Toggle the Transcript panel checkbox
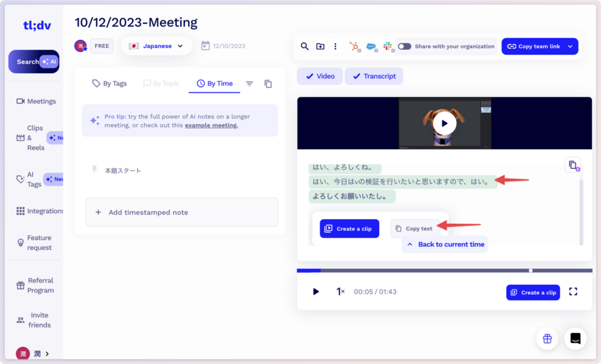This screenshot has width=601, height=364. [374, 76]
